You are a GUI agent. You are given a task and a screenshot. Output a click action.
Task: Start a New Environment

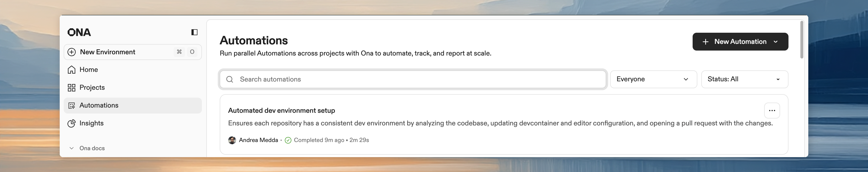(x=108, y=52)
